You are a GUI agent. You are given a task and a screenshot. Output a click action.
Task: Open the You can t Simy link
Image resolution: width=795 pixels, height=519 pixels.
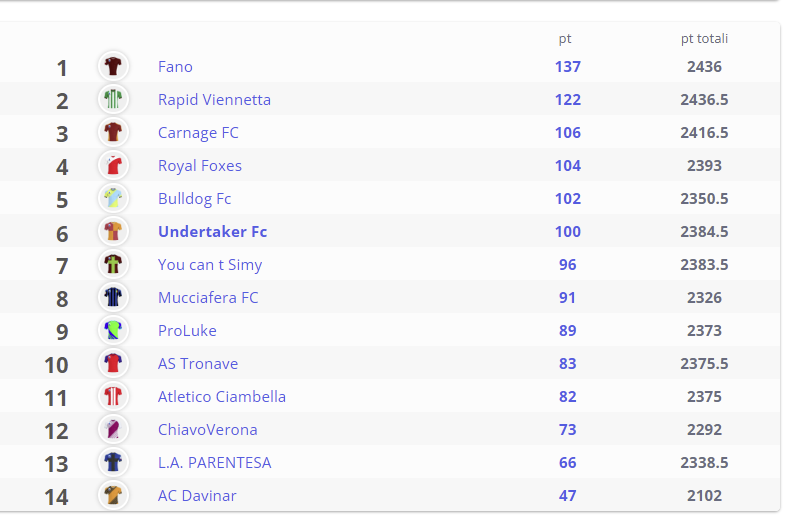(210, 265)
